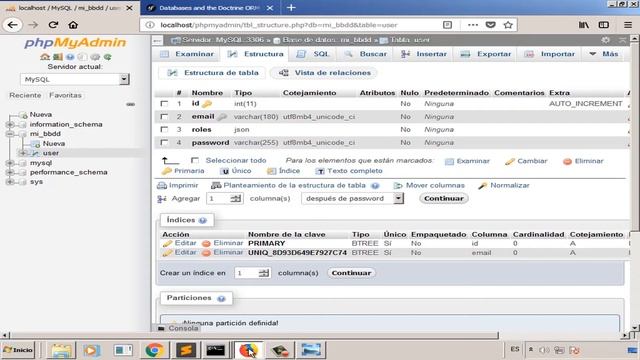This screenshot has width=640, height=360.
Task: Open the command prompt in taskbar
Action: [x=216, y=350]
